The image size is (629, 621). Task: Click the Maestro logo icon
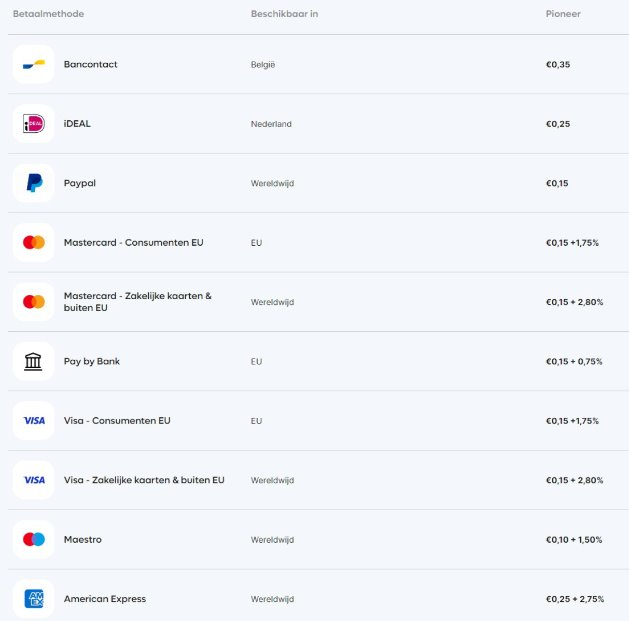click(x=33, y=540)
